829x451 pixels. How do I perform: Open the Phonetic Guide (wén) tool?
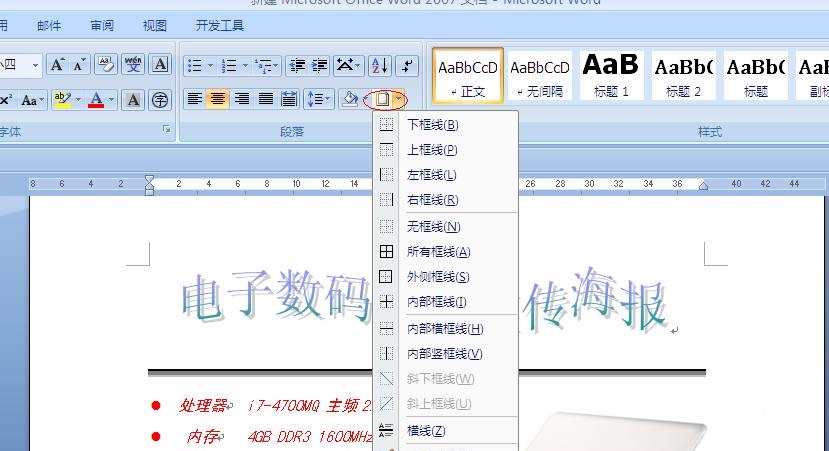tap(133, 66)
